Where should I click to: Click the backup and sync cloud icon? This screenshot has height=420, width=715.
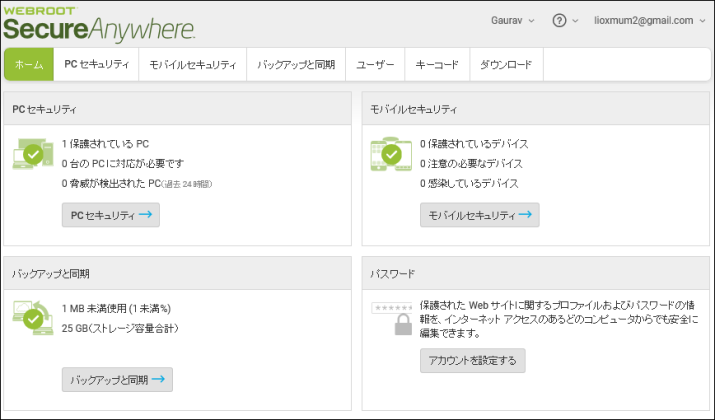(x=33, y=318)
